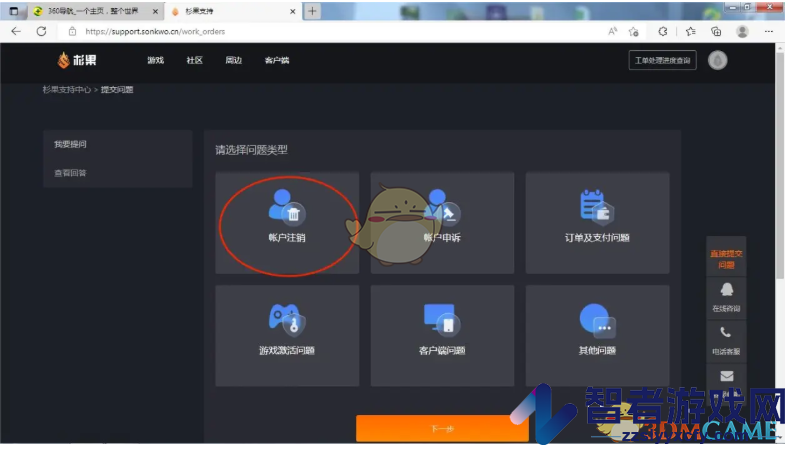Open 在线咨询 QQ chat icon
788x449 pixels.
click(726, 290)
